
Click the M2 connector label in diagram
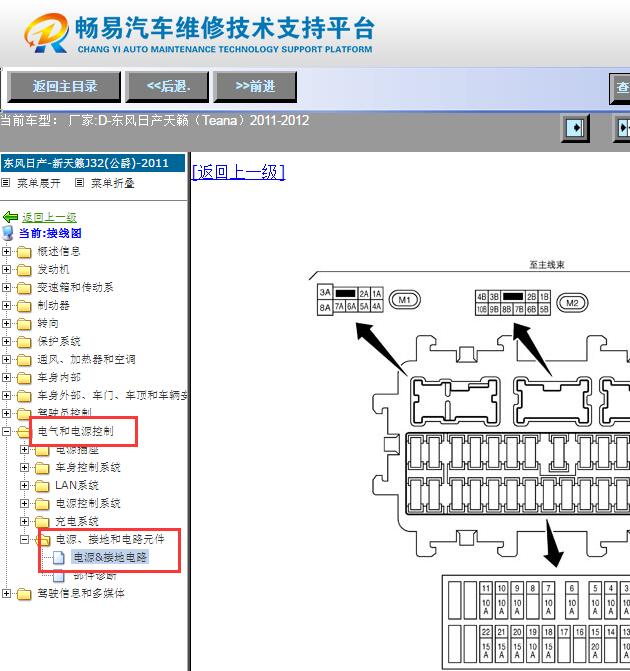[572, 303]
